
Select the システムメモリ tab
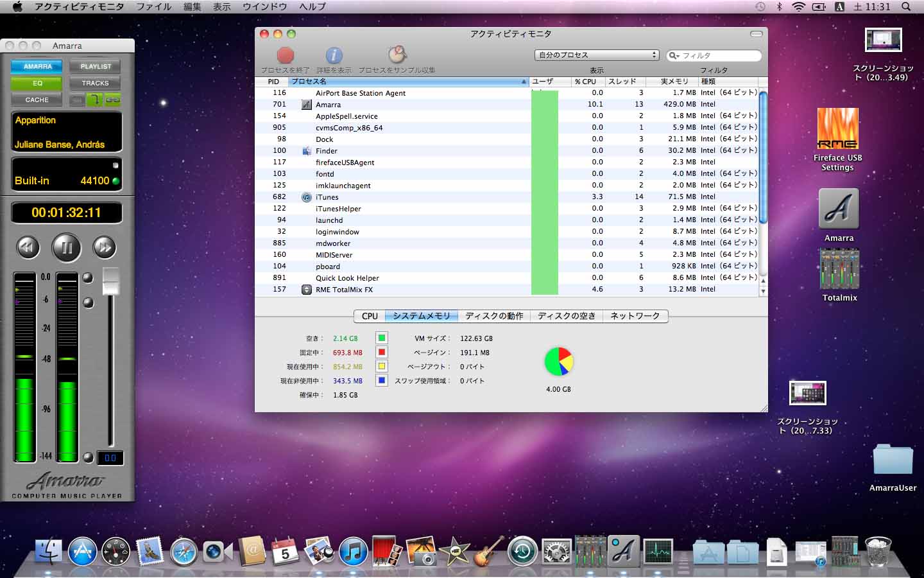(x=422, y=316)
